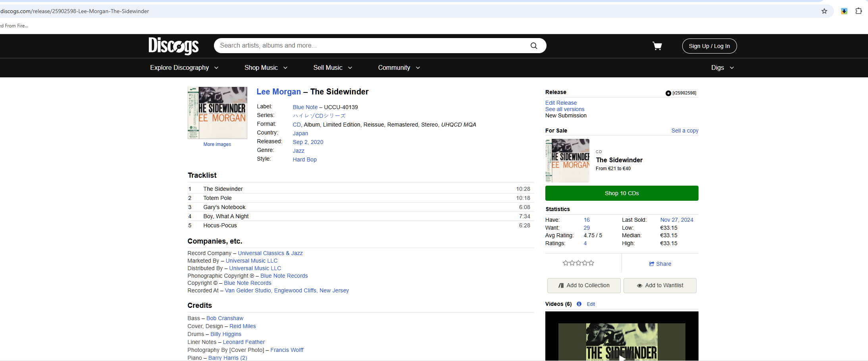Click the Discogs logo

(173, 46)
